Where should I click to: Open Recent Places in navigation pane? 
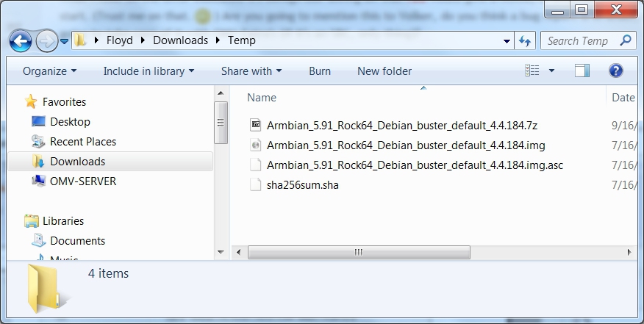click(82, 142)
